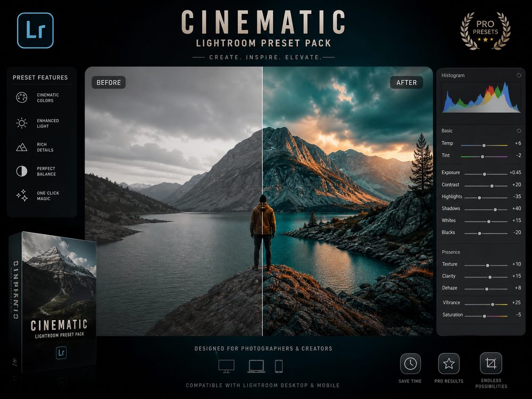
Task: Click the PRO RESULTS caption
Action: click(x=448, y=381)
